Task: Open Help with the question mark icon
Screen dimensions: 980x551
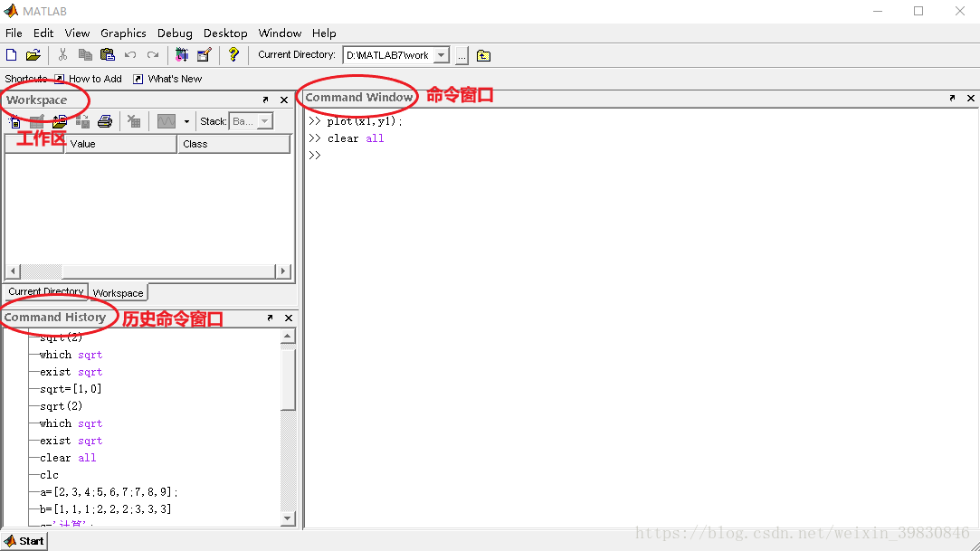Action: click(233, 55)
